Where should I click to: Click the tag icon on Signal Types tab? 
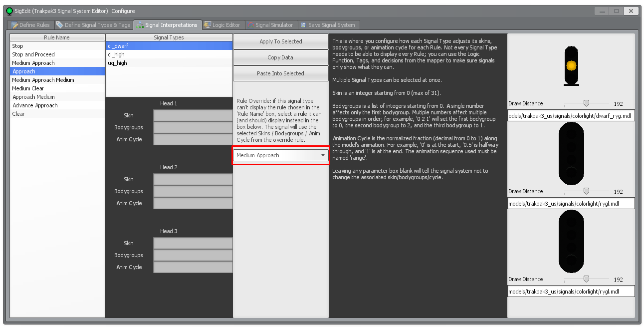click(x=59, y=25)
